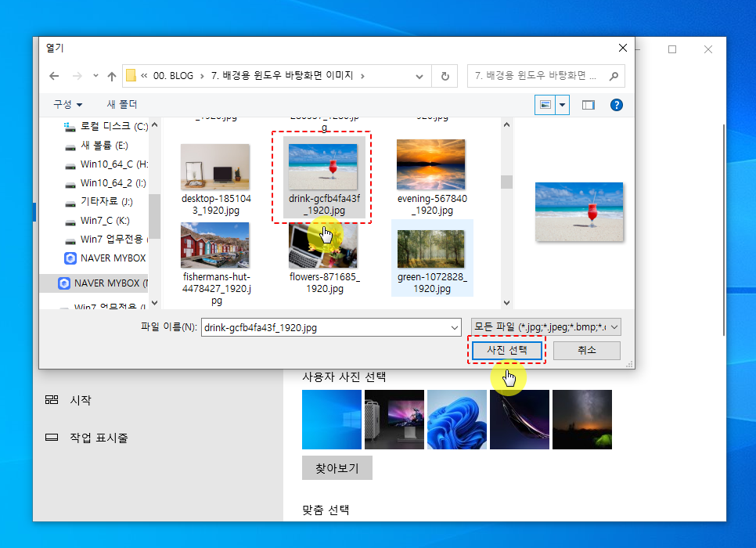Click the preview pane beach image
The image size is (756, 548).
tap(578, 212)
